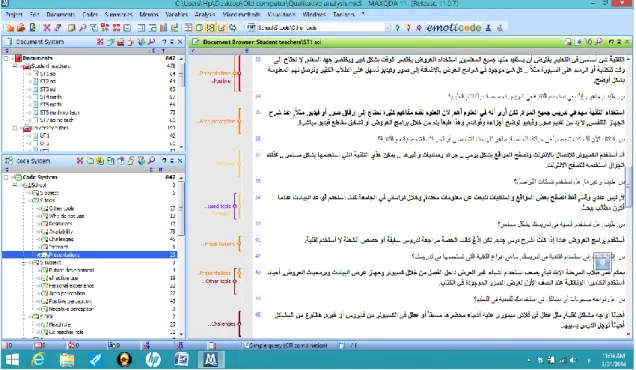Image resolution: width=636 pixels, height=370 pixels.
Task: Click the code quick list field showing School
Action: (x=320, y=28)
